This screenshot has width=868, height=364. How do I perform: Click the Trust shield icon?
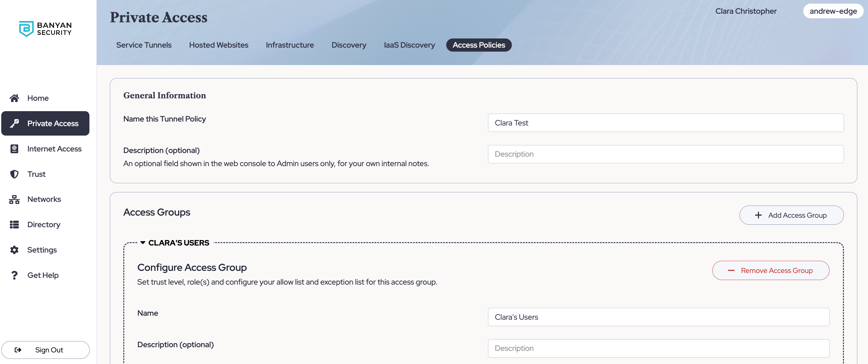pyautogui.click(x=14, y=174)
